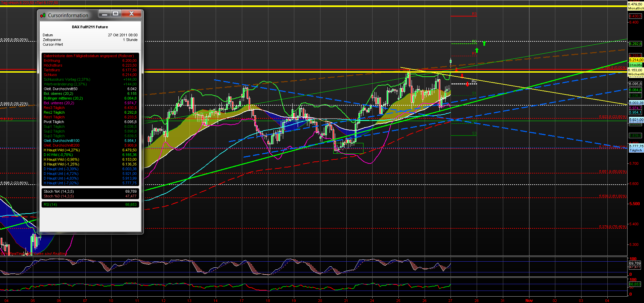Select the current price tag 6.214,00
Screen dimensions: 644x303
tap(636, 60)
